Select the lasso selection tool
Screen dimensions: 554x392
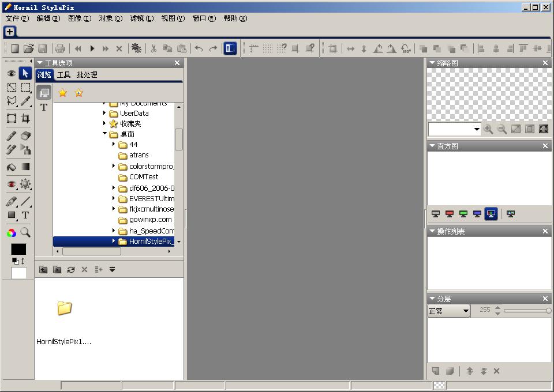pos(12,101)
